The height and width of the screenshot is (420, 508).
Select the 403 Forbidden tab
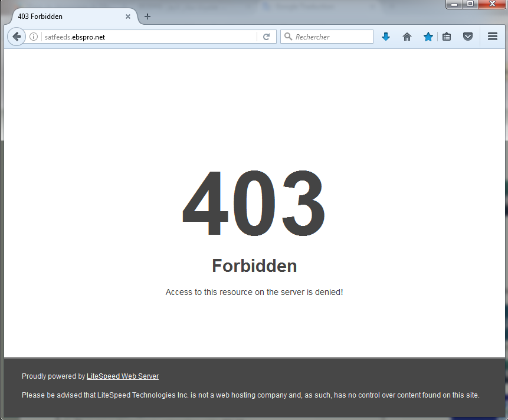pyautogui.click(x=65, y=17)
